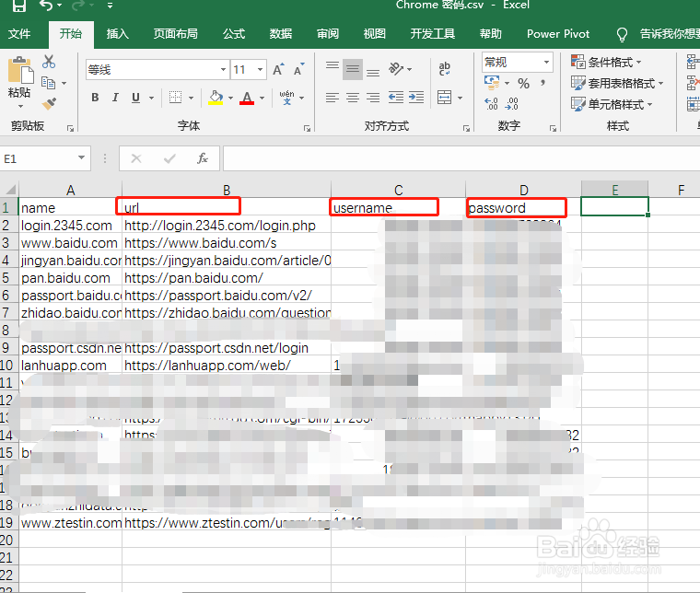Open Format as Table (套用表格格式)
Viewport: 700px width, 593px height.
[x=617, y=83]
